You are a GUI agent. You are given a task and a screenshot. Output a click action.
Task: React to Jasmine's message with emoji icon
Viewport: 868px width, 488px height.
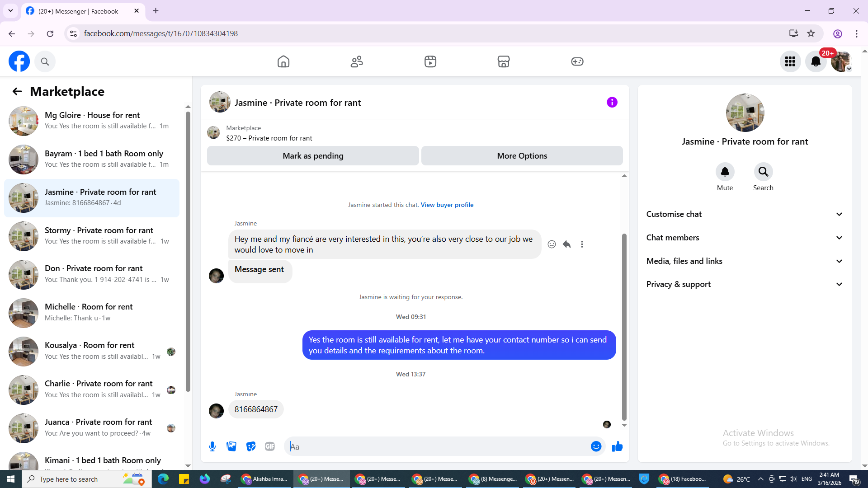pos(552,244)
